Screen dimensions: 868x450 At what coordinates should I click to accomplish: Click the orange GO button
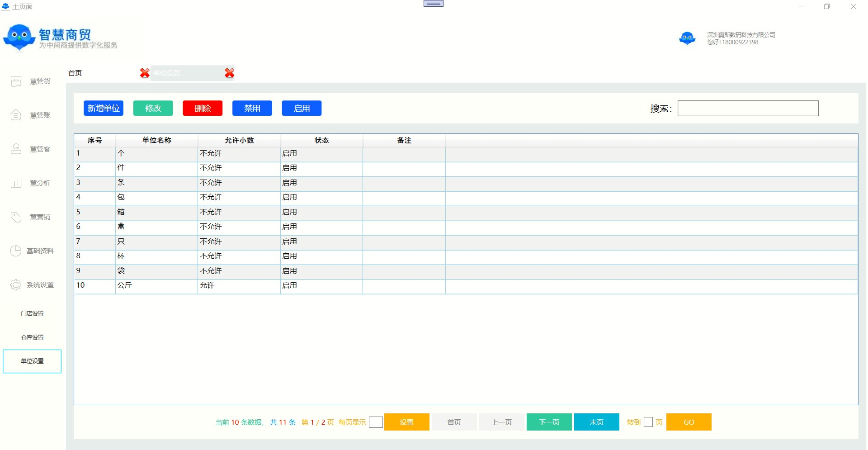(689, 422)
